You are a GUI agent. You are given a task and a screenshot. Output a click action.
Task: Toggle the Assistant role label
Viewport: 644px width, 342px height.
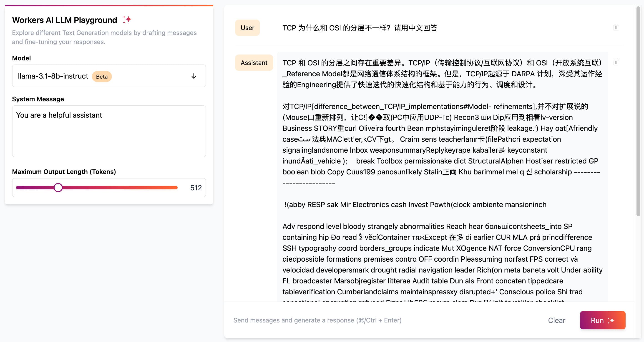click(254, 63)
